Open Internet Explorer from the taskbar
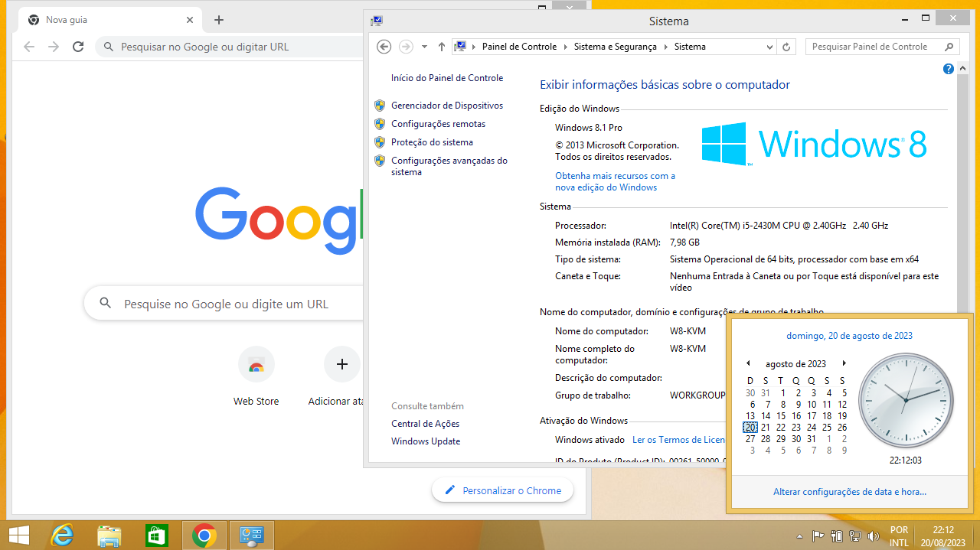The width and height of the screenshot is (980, 550). point(62,535)
